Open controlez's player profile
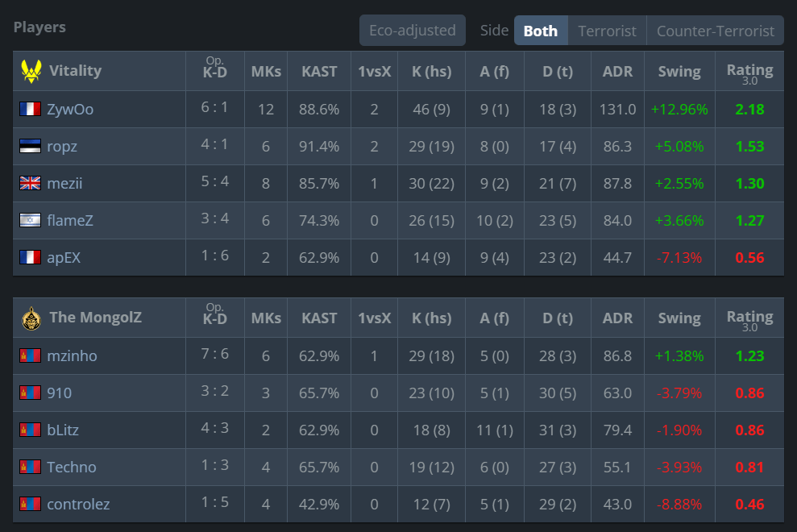The width and height of the screenshot is (797, 532). click(x=78, y=505)
